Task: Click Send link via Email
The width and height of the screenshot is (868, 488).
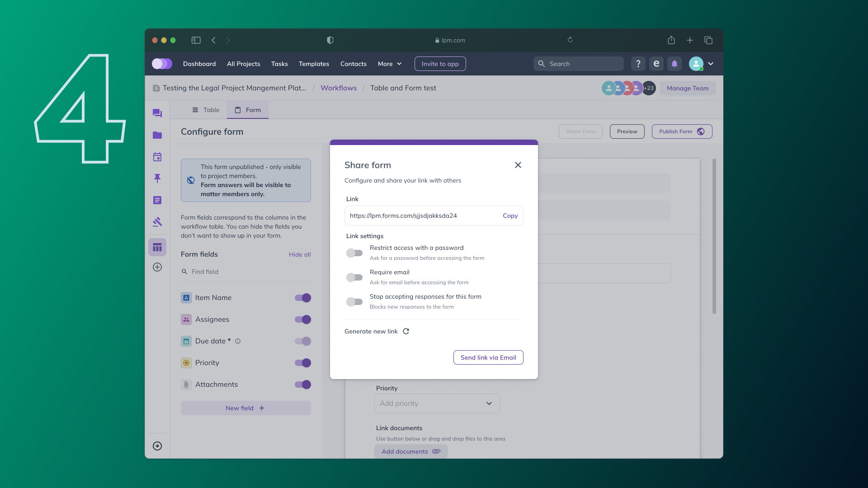Action: [488, 357]
